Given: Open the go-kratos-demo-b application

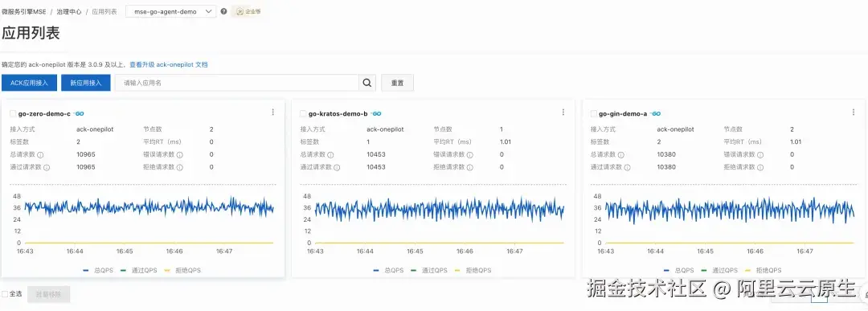Looking at the screenshot, I should [x=338, y=113].
